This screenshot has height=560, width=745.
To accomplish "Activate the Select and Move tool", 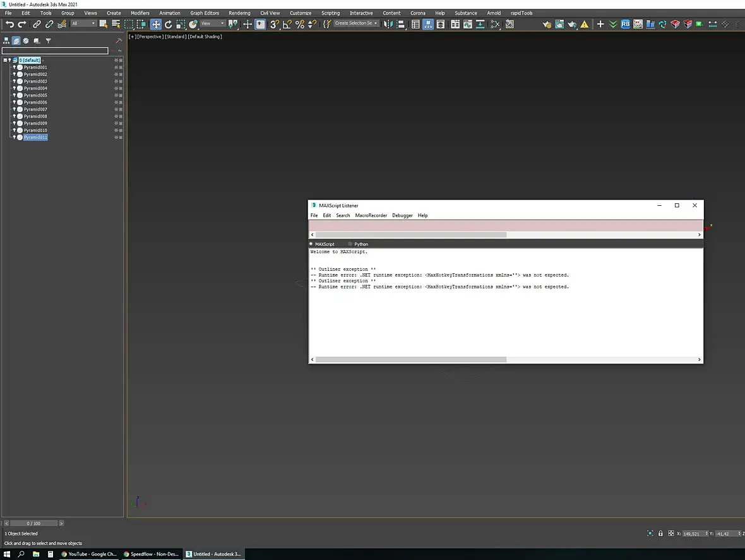I will click(156, 24).
